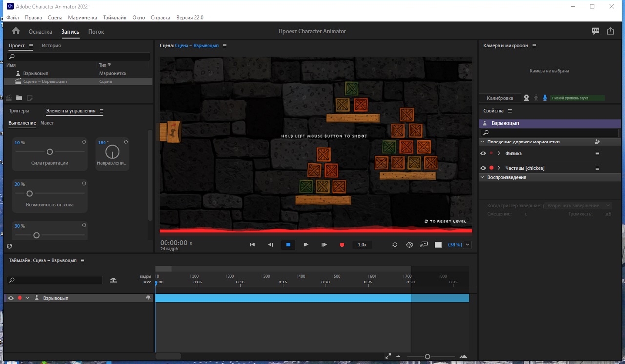625x364 pixels.
Task: Click the Сила гравитации slider handle
Action: [50, 152]
